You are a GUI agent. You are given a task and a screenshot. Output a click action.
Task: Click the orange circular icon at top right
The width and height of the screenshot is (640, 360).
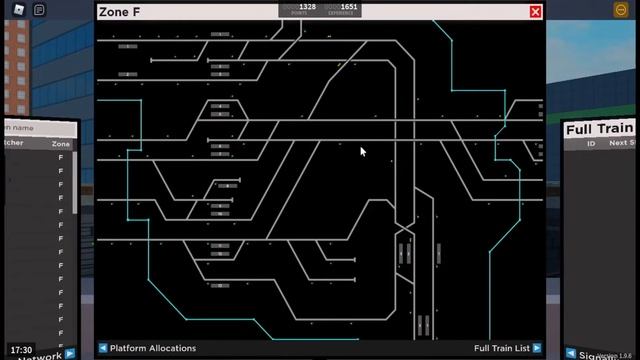tap(620, 9)
